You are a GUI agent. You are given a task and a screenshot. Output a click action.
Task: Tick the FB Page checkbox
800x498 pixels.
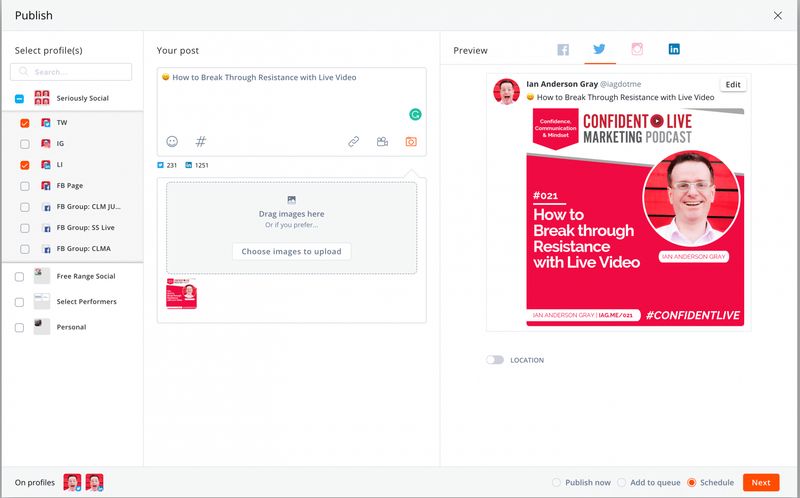click(24, 186)
